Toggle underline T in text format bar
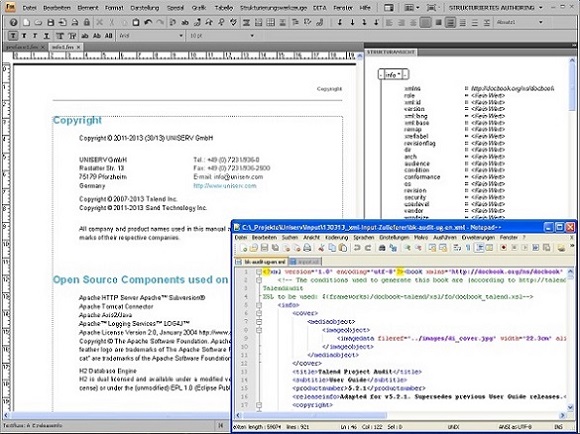 tap(47, 36)
